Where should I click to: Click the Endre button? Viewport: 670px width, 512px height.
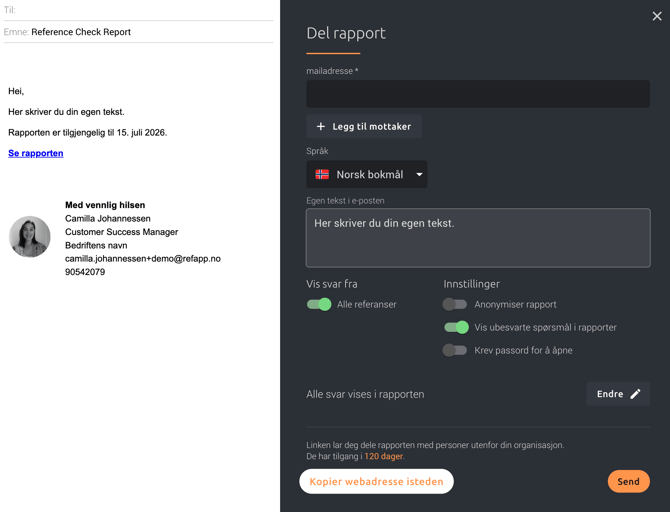(x=617, y=394)
